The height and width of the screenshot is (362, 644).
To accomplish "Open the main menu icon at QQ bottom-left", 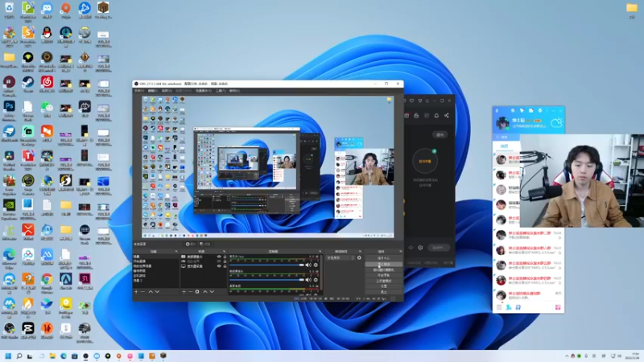I will (499, 307).
